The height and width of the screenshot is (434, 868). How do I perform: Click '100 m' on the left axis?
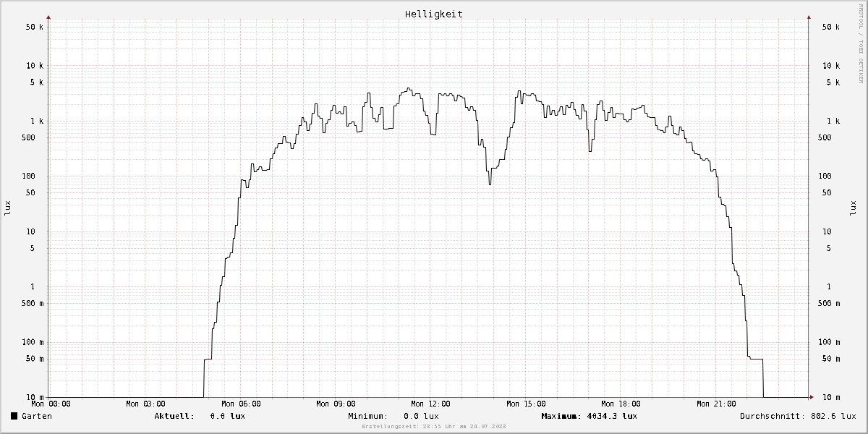coord(33,342)
